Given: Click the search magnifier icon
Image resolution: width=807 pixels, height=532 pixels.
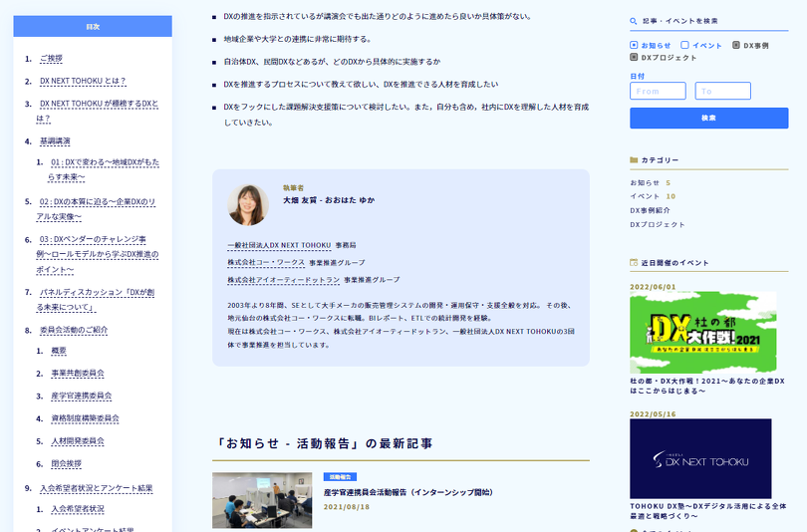Looking at the screenshot, I should [x=634, y=20].
